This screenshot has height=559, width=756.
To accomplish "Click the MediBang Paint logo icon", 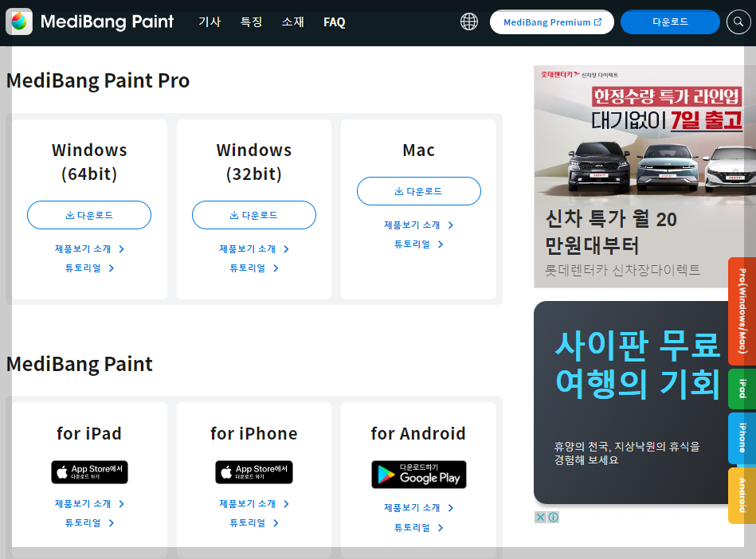I will click(19, 21).
